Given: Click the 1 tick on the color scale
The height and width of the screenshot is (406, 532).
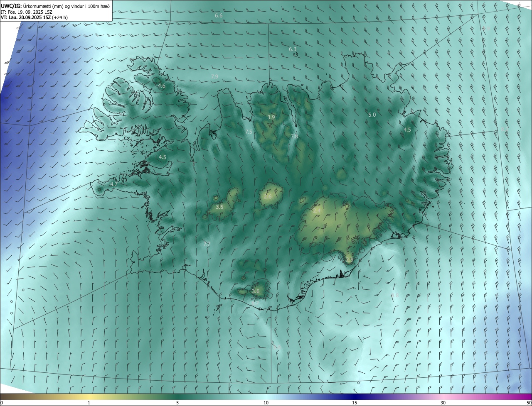Looking at the screenshot, I should 89,403.
